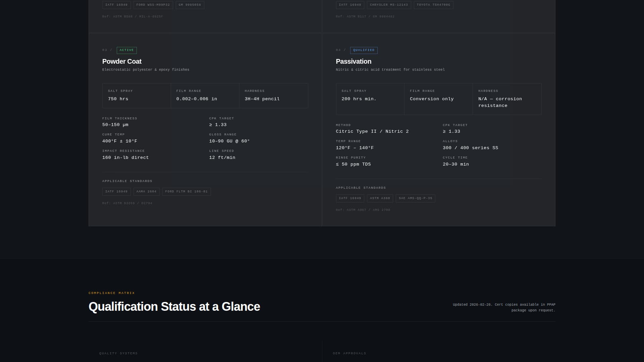Select the CHRYSLER MS-12143 chip
644x362 pixels.
point(389,5)
